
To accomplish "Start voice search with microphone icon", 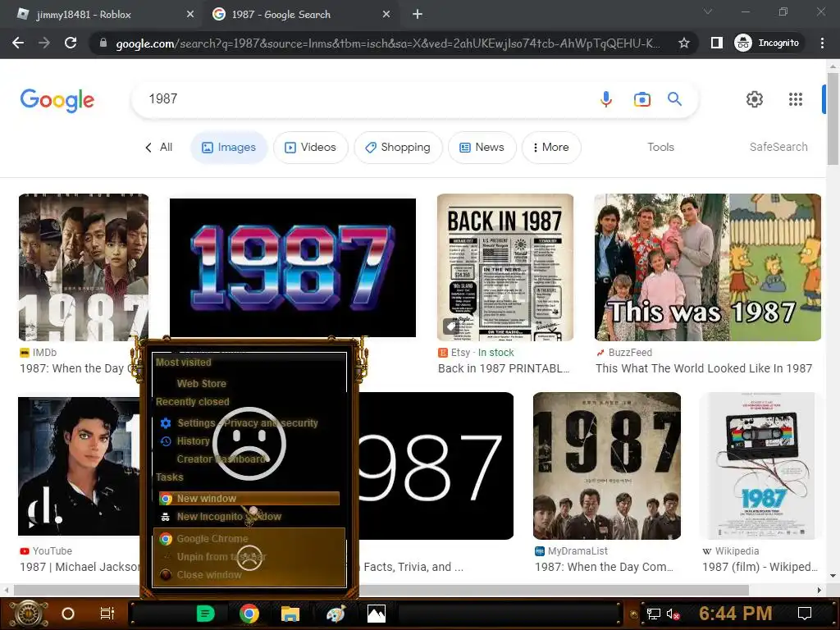I will 606,99.
